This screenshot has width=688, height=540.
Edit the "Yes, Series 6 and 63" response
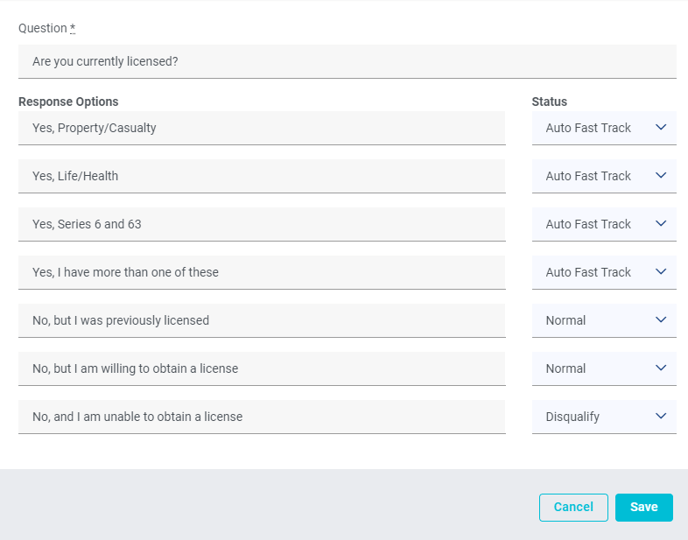pyautogui.click(x=262, y=224)
